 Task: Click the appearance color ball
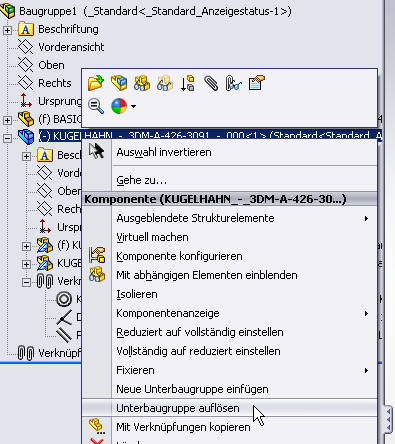119,106
